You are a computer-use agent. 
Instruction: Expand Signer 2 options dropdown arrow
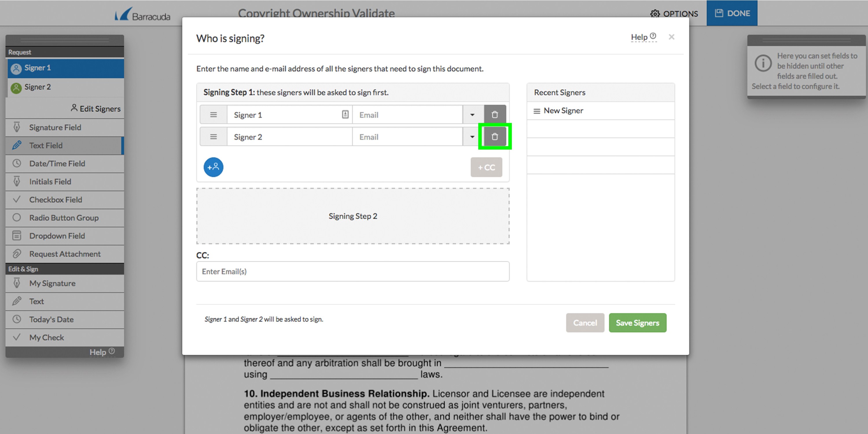[472, 137]
